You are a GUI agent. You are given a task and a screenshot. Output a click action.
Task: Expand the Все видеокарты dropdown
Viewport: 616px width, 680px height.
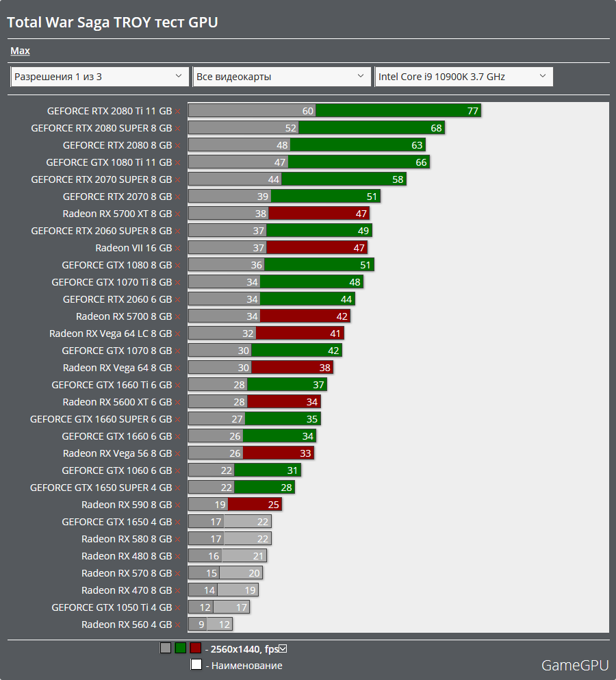281,77
